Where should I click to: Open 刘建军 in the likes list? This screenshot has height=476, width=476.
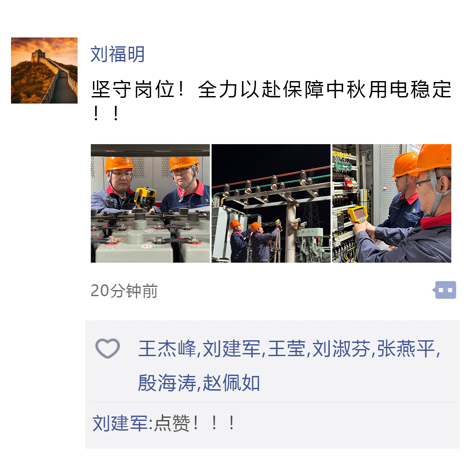pos(231,349)
